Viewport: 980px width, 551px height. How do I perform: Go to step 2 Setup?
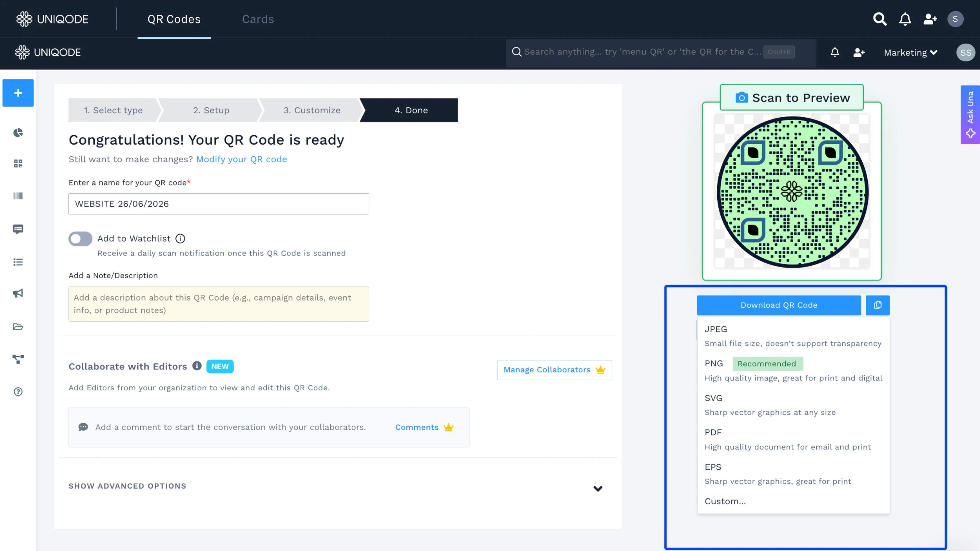[x=211, y=110]
